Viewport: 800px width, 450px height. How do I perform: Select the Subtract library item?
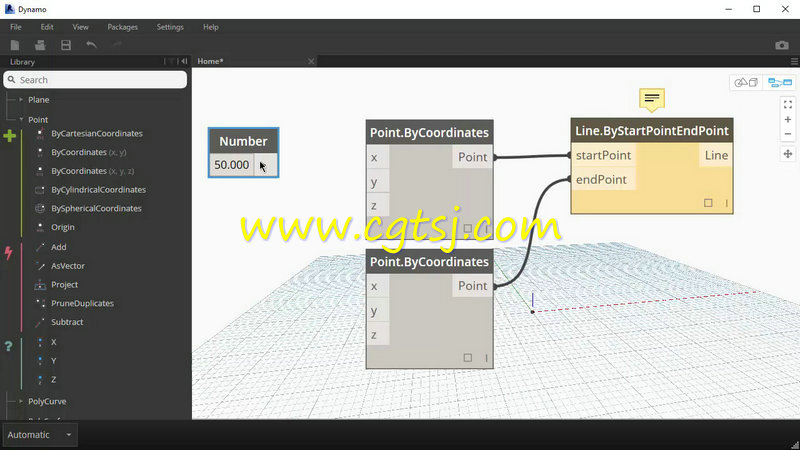point(67,322)
